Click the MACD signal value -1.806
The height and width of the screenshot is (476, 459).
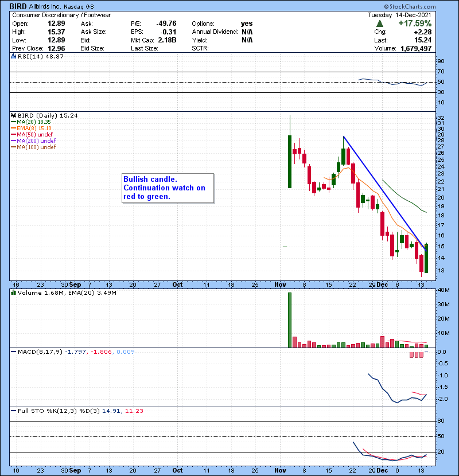point(101,352)
